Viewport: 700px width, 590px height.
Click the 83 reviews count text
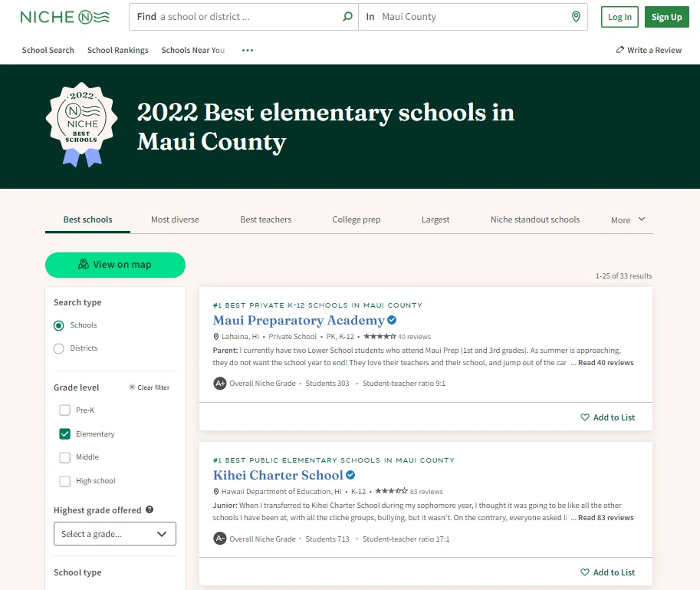point(426,492)
